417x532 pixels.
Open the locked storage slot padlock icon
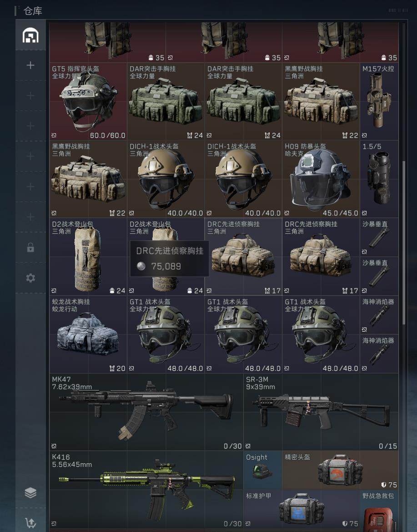[x=30, y=248]
